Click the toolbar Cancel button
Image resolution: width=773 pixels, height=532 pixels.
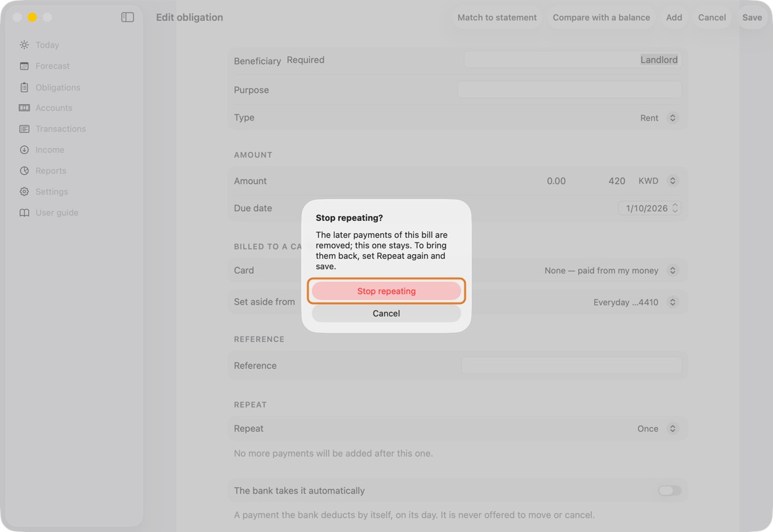click(712, 17)
